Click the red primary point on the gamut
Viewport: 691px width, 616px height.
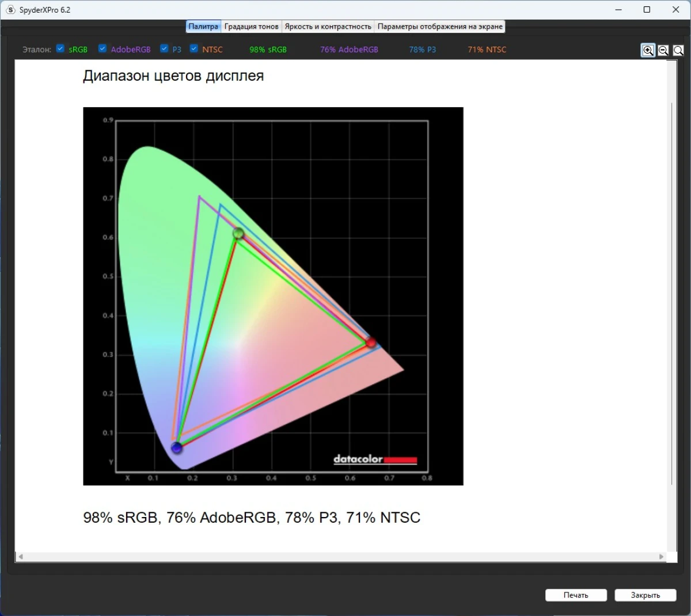point(370,343)
